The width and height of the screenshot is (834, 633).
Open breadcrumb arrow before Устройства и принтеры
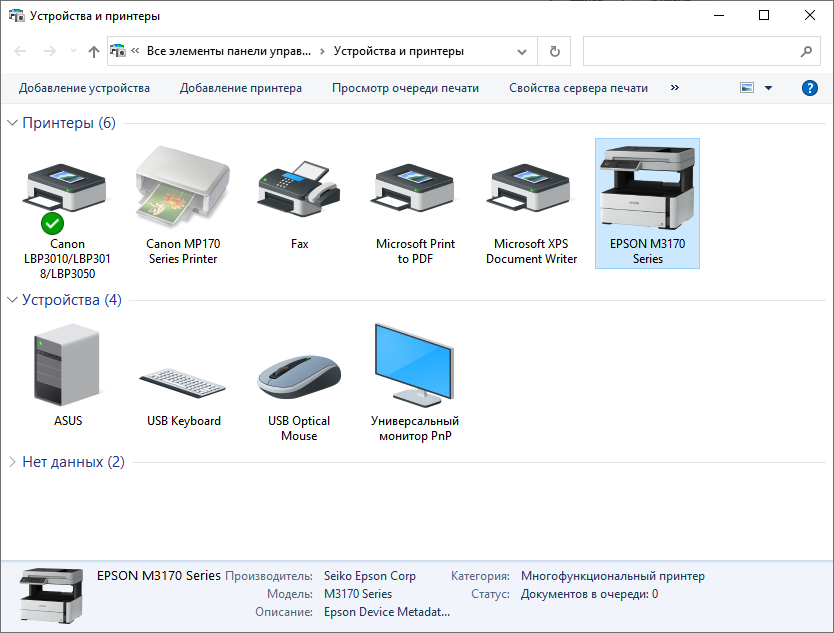pyautogui.click(x=322, y=51)
